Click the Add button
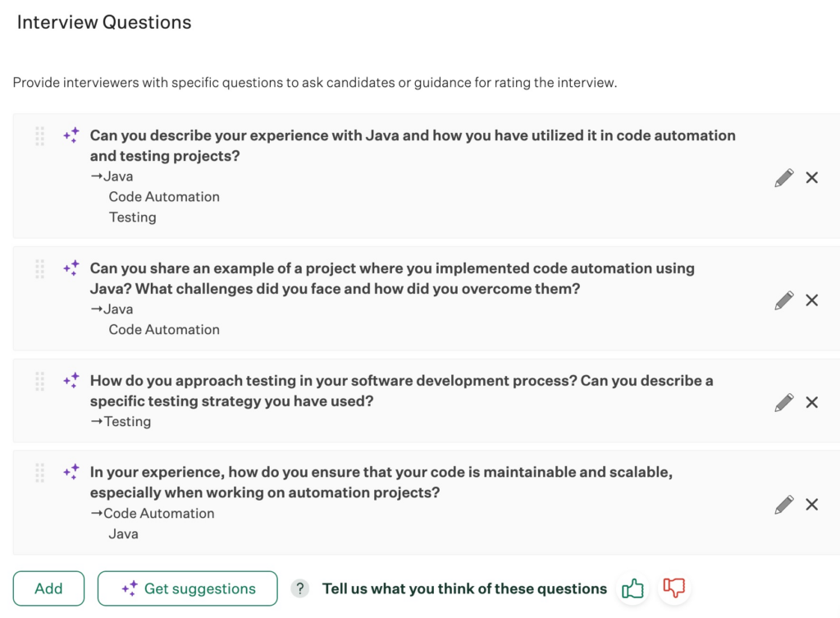Screen dimensions: 840x618 click(x=48, y=588)
